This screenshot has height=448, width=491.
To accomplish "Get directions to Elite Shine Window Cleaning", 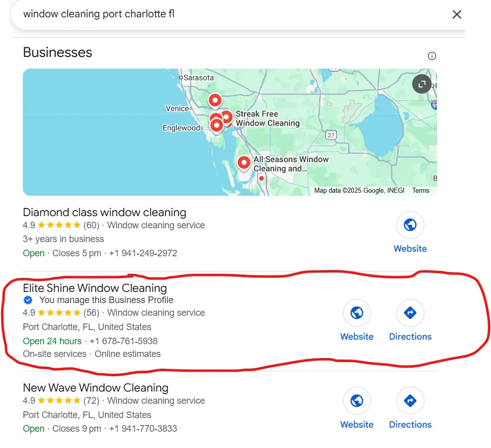I will pos(410,313).
